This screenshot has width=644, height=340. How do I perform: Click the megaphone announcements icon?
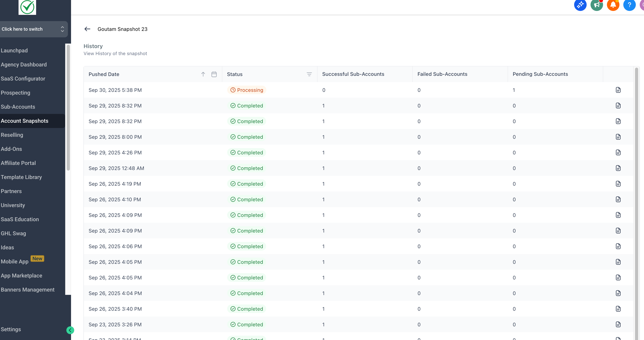[x=597, y=5]
